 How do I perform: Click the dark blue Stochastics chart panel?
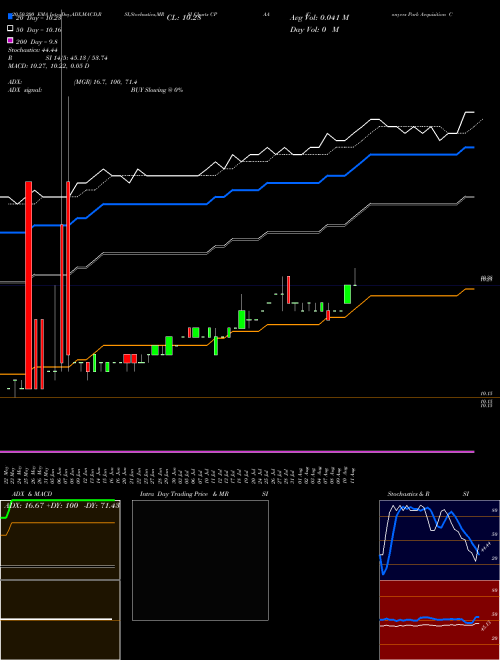tap(439, 540)
